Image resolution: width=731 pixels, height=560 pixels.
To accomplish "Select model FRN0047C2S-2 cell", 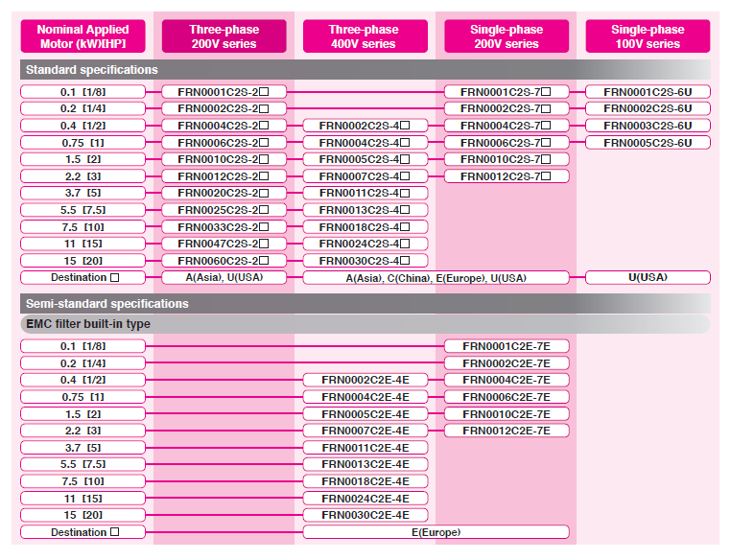I will coord(224,244).
